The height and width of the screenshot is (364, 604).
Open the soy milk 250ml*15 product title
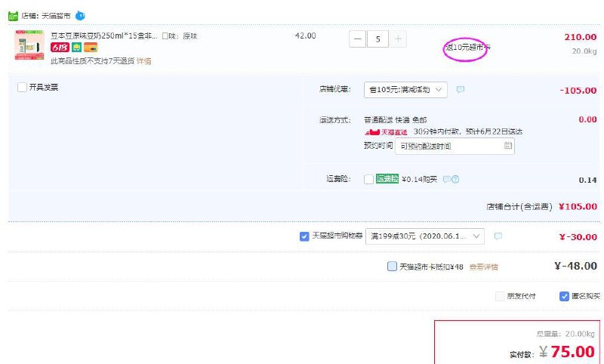click(104, 35)
